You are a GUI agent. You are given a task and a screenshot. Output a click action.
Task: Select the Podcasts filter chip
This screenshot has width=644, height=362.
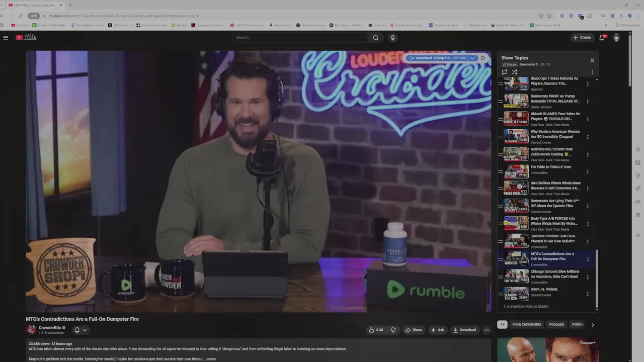[556, 324]
